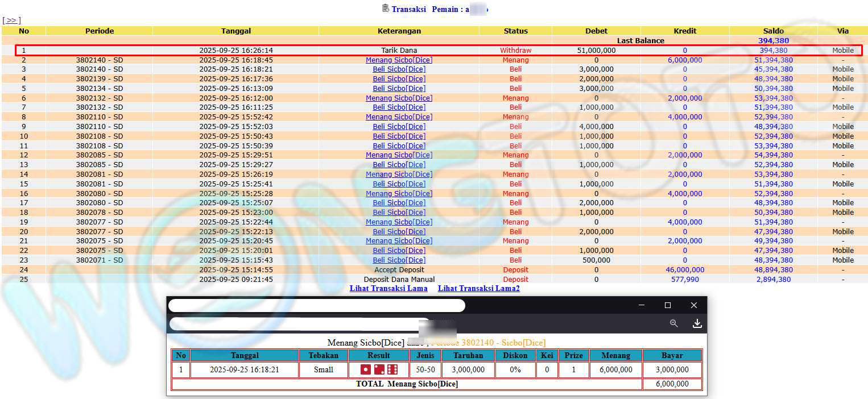Click the download icon in popup toolbar
Viewport: 868px width, 399px height.
pyautogui.click(x=697, y=323)
